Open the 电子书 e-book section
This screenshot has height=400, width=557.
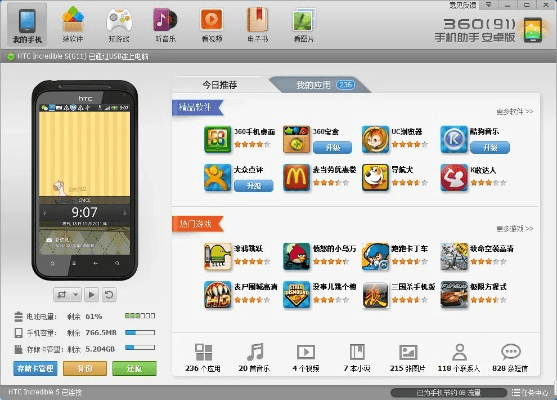tap(258, 25)
